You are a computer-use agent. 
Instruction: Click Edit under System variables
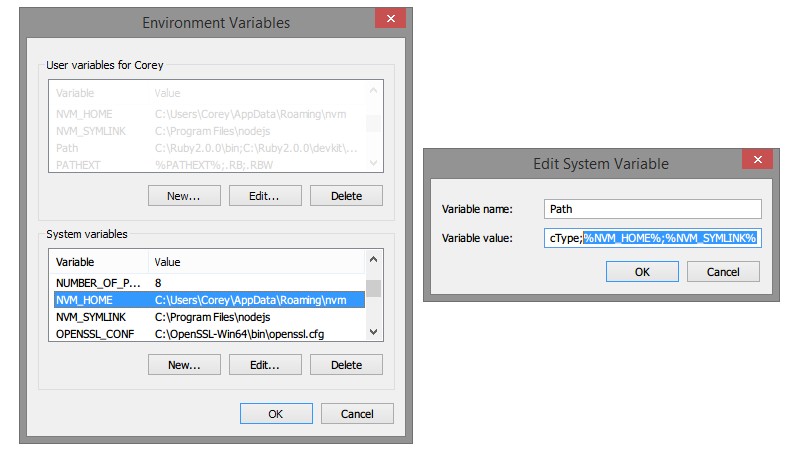[265, 365]
